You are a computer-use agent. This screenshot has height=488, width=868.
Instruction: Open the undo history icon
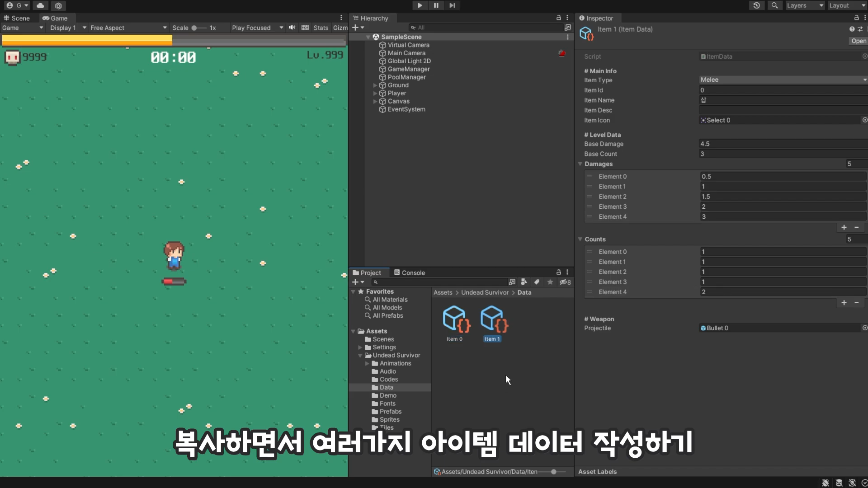pos(756,5)
